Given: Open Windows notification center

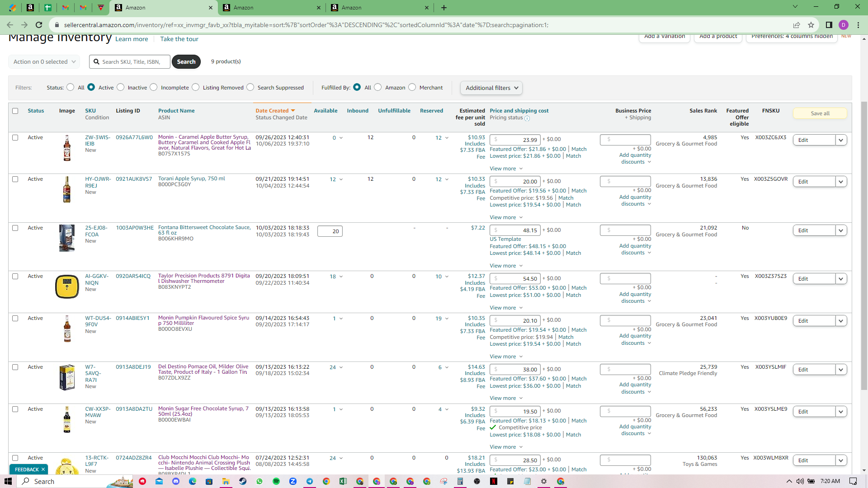Looking at the screenshot, I should (853, 481).
